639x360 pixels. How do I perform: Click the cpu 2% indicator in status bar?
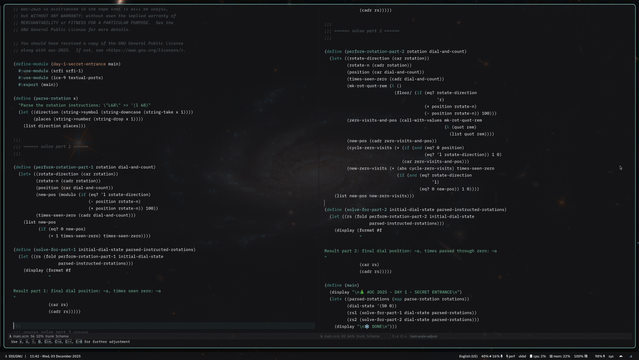[x=538, y=356]
